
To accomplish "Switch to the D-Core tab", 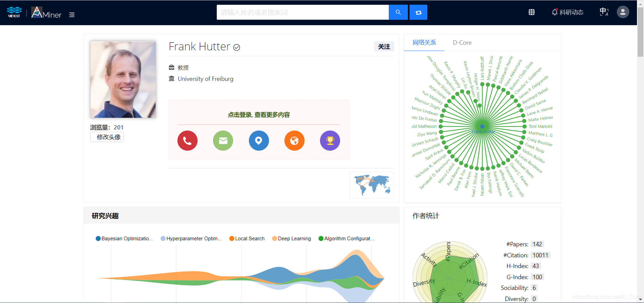I will pyautogui.click(x=462, y=43).
